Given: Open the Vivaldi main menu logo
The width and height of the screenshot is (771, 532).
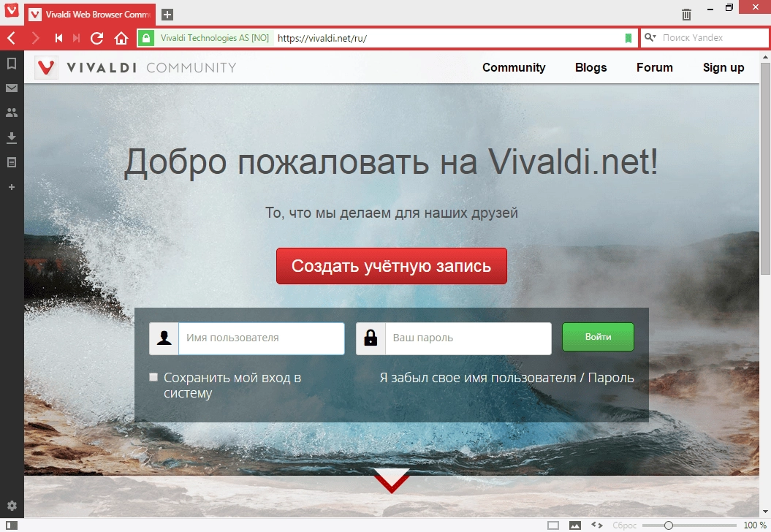Looking at the screenshot, I should point(11,11).
